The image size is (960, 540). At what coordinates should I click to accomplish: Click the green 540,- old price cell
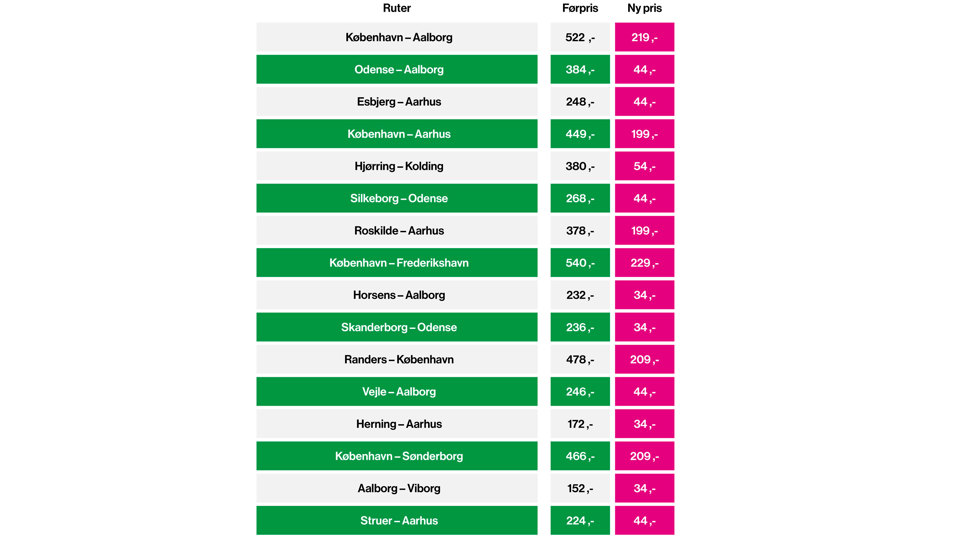pyautogui.click(x=580, y=263)
